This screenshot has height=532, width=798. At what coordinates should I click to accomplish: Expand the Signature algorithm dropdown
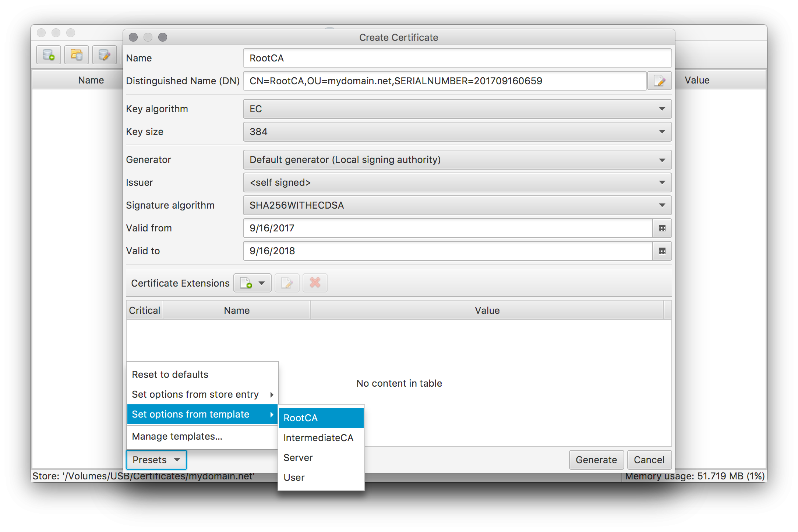[x=458, y=205]
